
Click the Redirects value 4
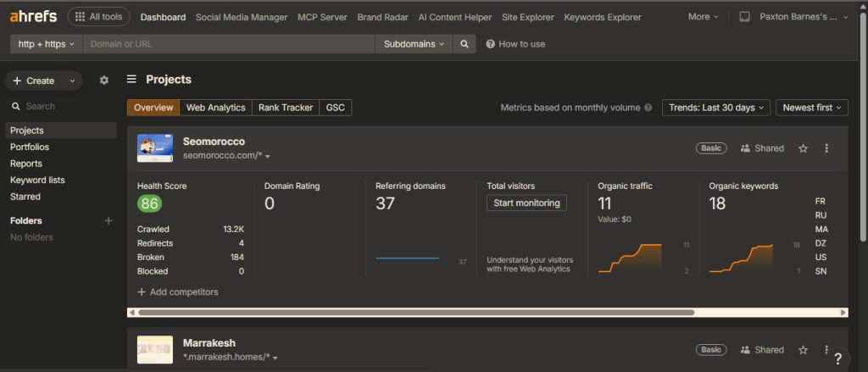[x=242, y=243]
